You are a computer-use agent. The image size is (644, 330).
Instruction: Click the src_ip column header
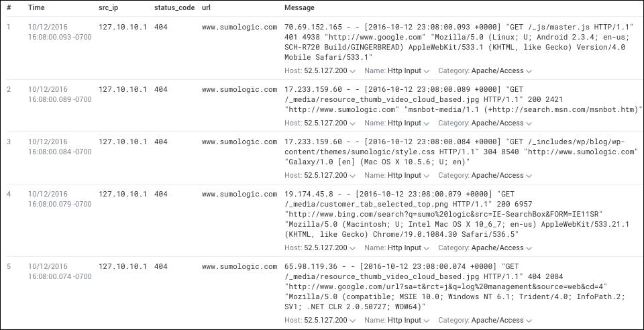109,7
